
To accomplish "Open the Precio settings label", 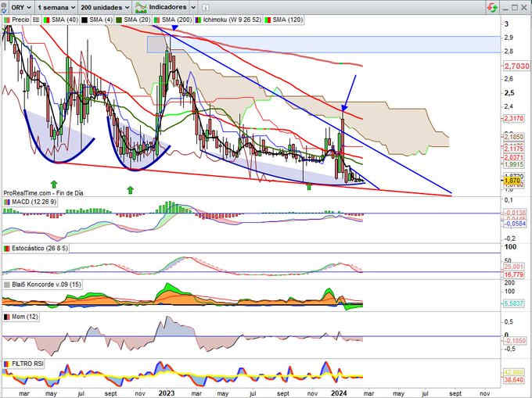I will [x=17, y=20].
